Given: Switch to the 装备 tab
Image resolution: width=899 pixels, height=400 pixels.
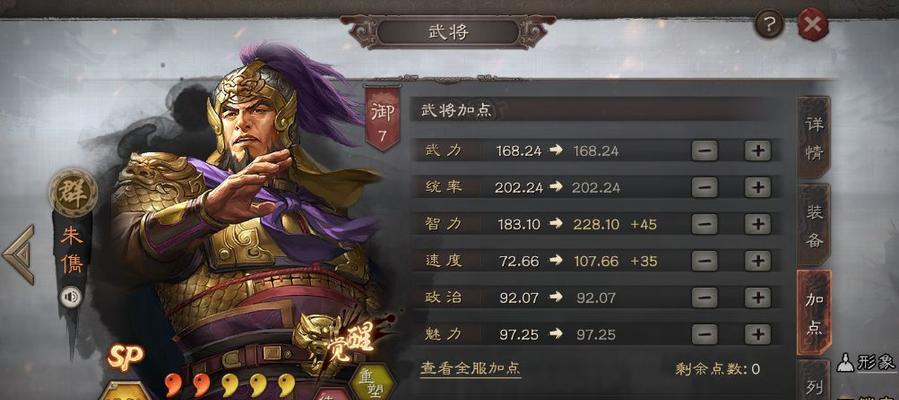Looking at the screenshot, I should coord(814,225).
